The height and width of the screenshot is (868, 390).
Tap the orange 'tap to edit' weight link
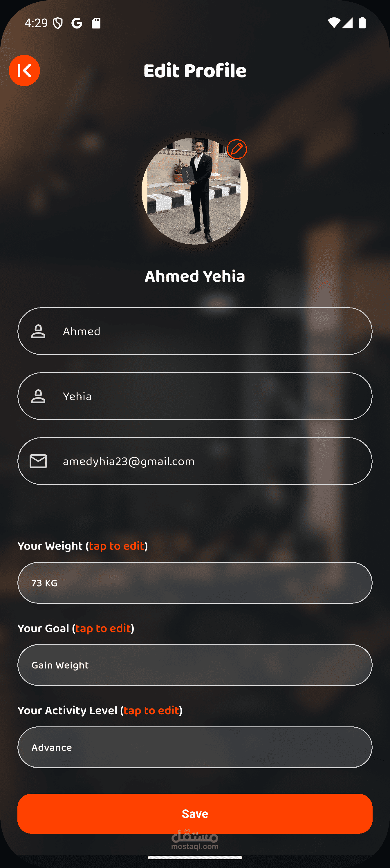[x=117, y=546]
